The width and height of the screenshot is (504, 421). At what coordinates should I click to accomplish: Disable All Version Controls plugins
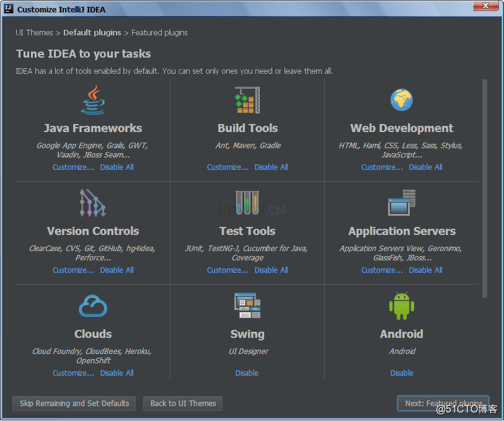click(117, 270)
